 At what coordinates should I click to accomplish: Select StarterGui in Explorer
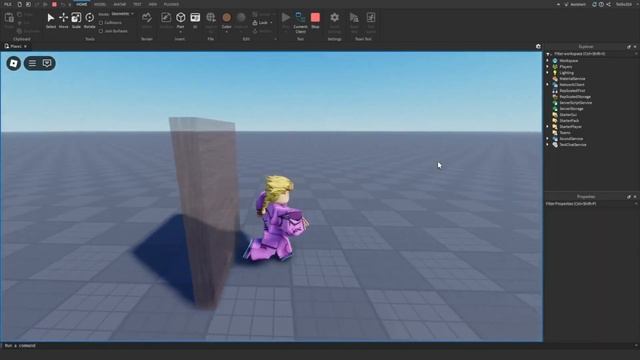(x=568, y=115)
